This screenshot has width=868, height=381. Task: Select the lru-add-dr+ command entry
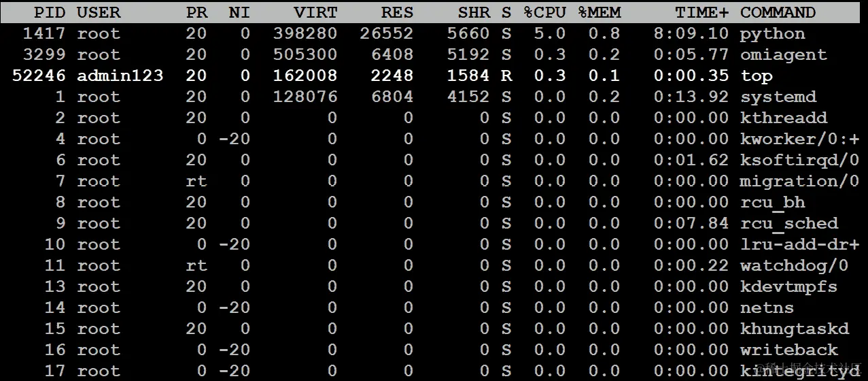pos(799,245)
